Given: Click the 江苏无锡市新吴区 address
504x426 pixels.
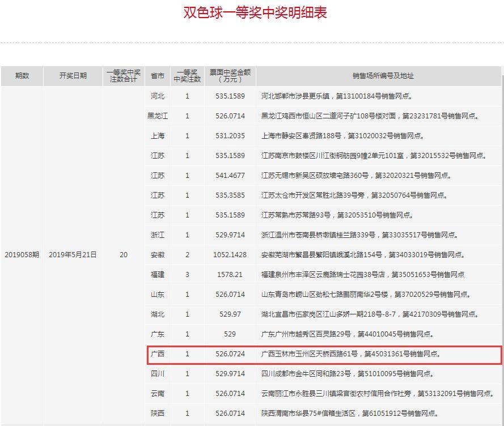Looking at the screenshot, I should pyautogui.click(x=356, y=176).
